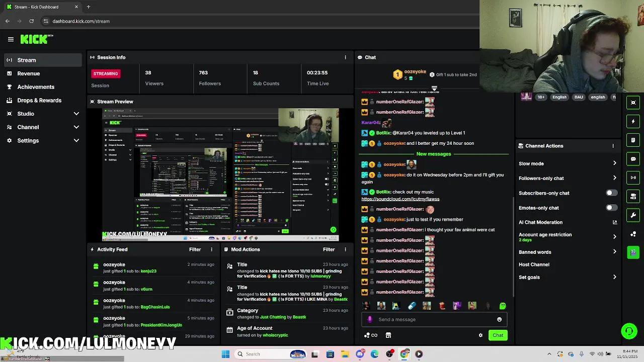Insert the green Kick blob emote
644x362 pixels.
pyautogui.click(x=502, y=306)
